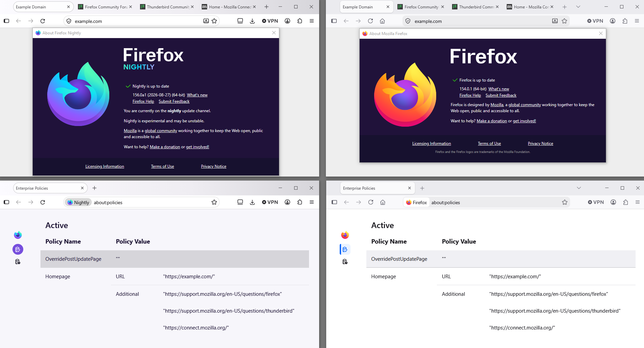Open Privacy Notice in About Mozilla Firefox dialog
Image resolution: width=644 pixels, height=348 pixels.
[540, 144]
